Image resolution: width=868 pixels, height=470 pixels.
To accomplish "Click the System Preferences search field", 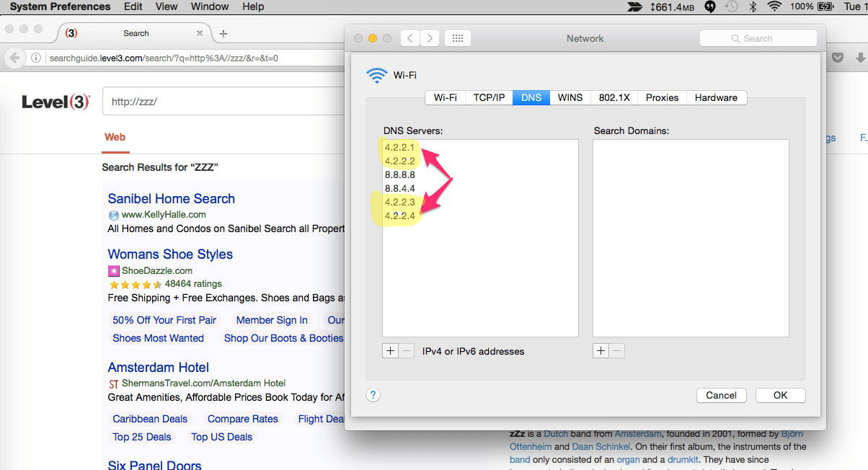I will click(x=758, y=38).
